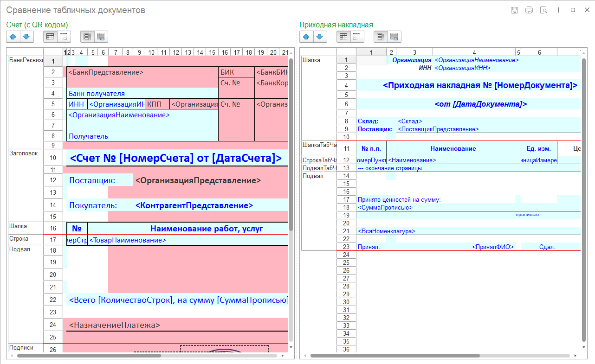Toggle section groups display in Счет pane

[x=87, y=37]
